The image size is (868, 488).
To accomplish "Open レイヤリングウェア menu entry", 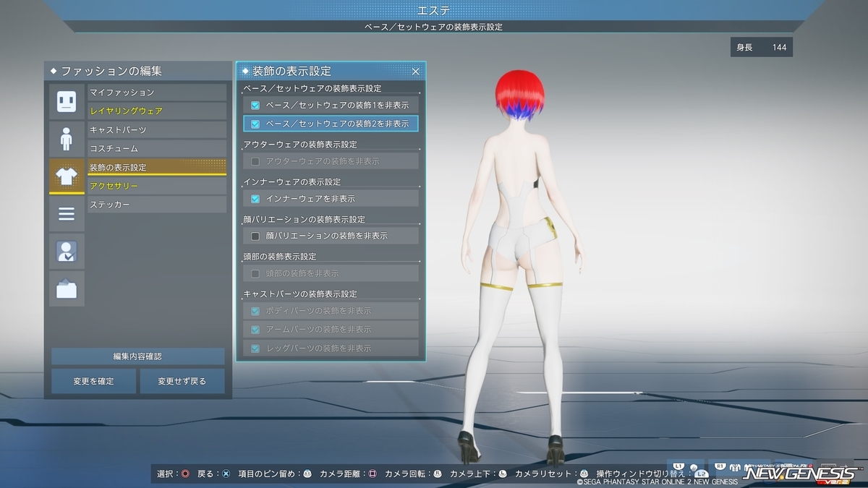I will (x=157, y=111).
